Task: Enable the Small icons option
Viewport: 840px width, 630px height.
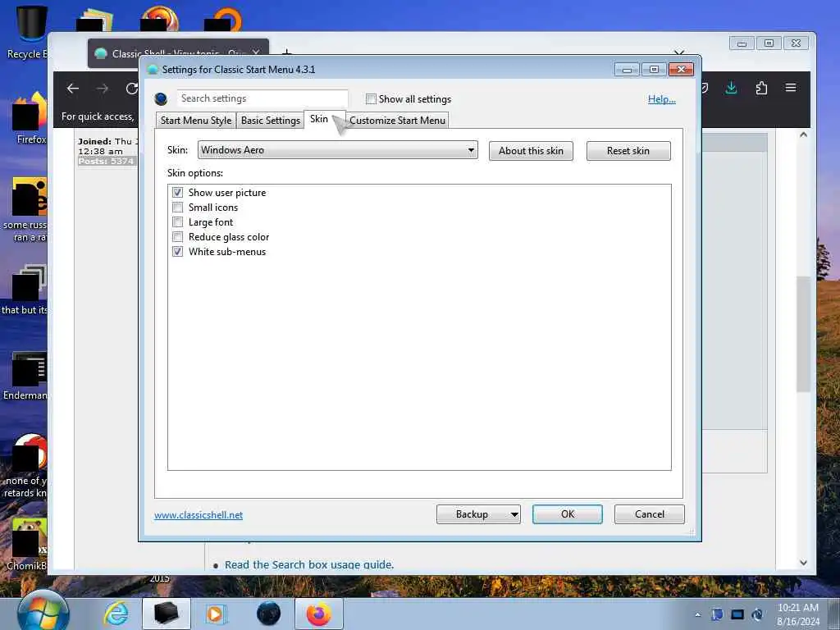Action: click(177, 208)
